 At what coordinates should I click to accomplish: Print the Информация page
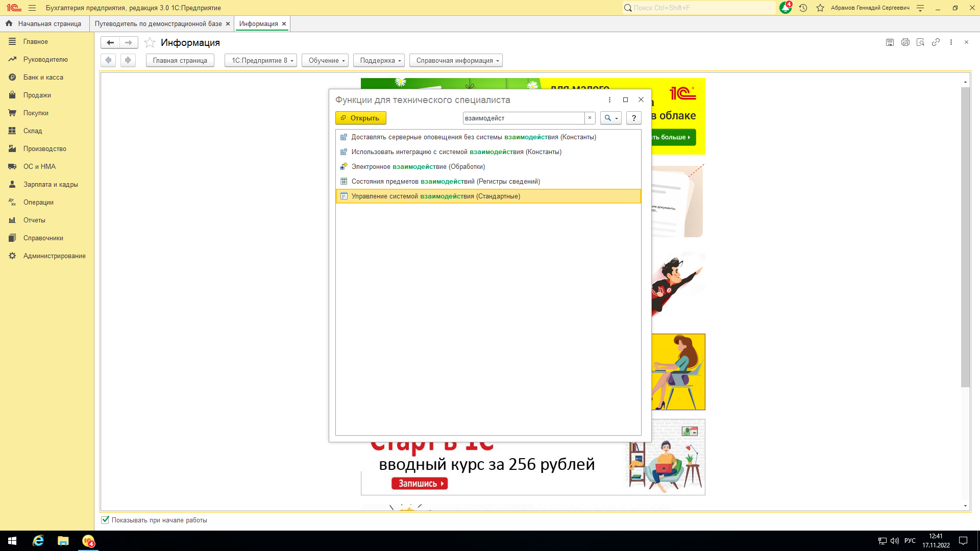pos(905,42)
